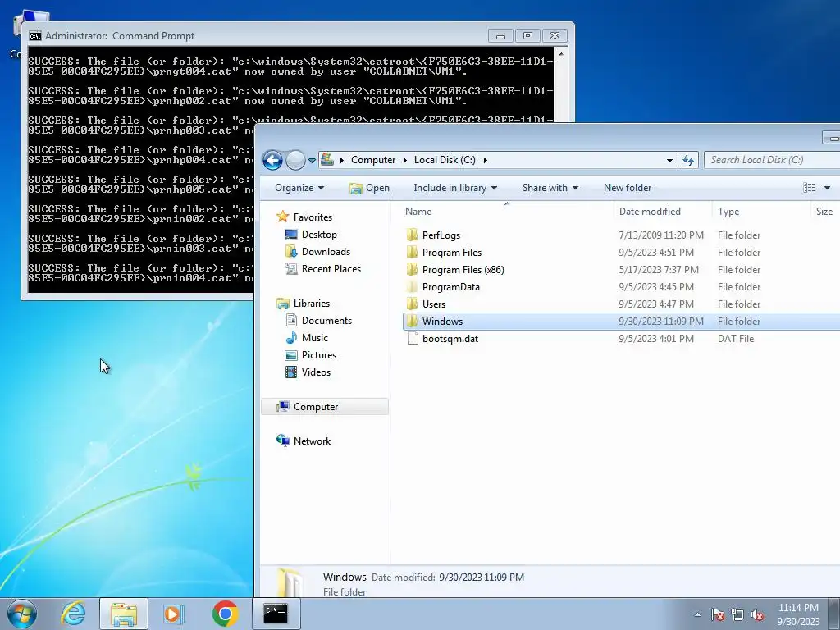Click the Command Prompt title bar icon
The image size is (840, 630).
pos(35,36)
